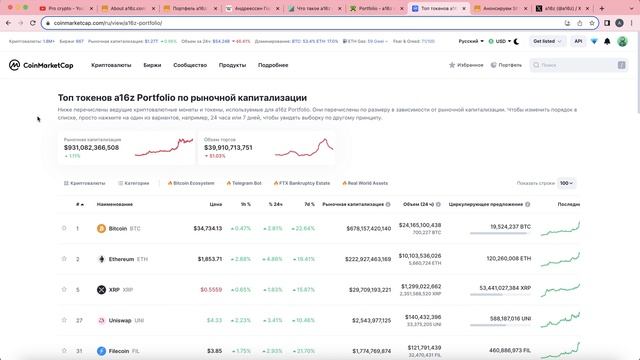Sort by the # rank column
Viewport: 640px width, 360px height.
coord(80,204)
